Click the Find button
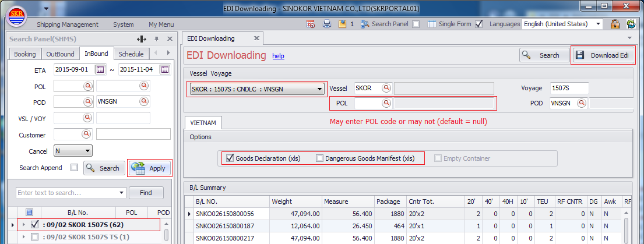The image size is (644, 244). pos(146,193)
